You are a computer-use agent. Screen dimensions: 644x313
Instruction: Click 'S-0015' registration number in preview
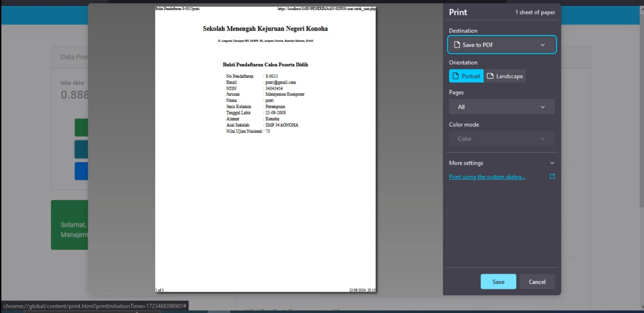[272, 76]
